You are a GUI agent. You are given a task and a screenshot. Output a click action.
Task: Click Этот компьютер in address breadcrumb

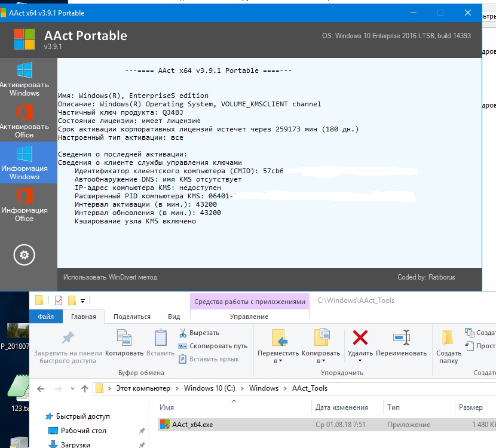point(143,388)
